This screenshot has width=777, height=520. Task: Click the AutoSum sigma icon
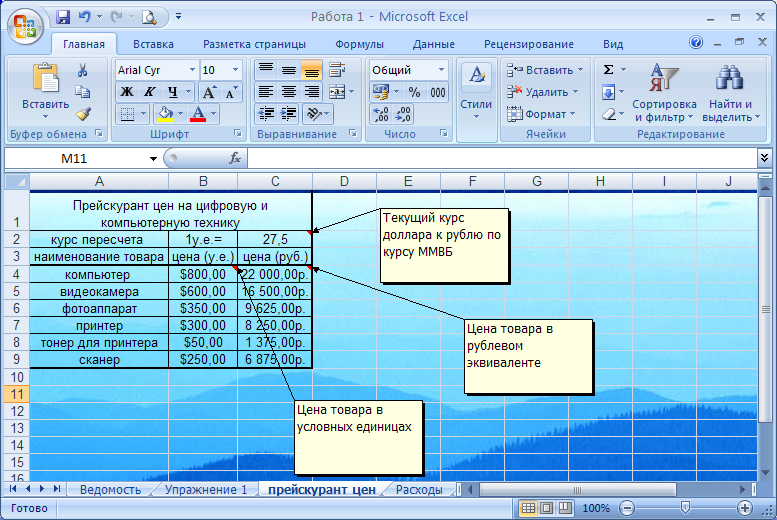pyautogui.click(x=609, y=70)
